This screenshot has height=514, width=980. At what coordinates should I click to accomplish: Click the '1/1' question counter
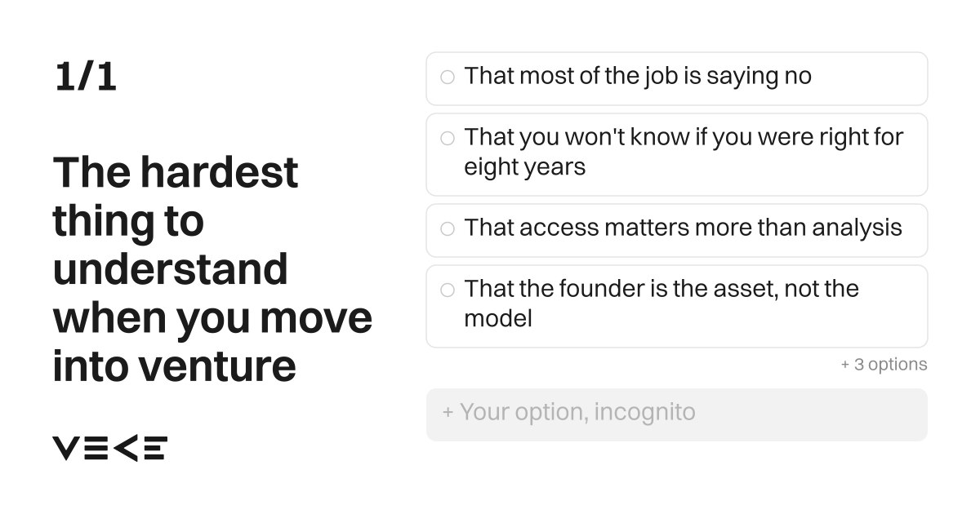tap(86, 78)
